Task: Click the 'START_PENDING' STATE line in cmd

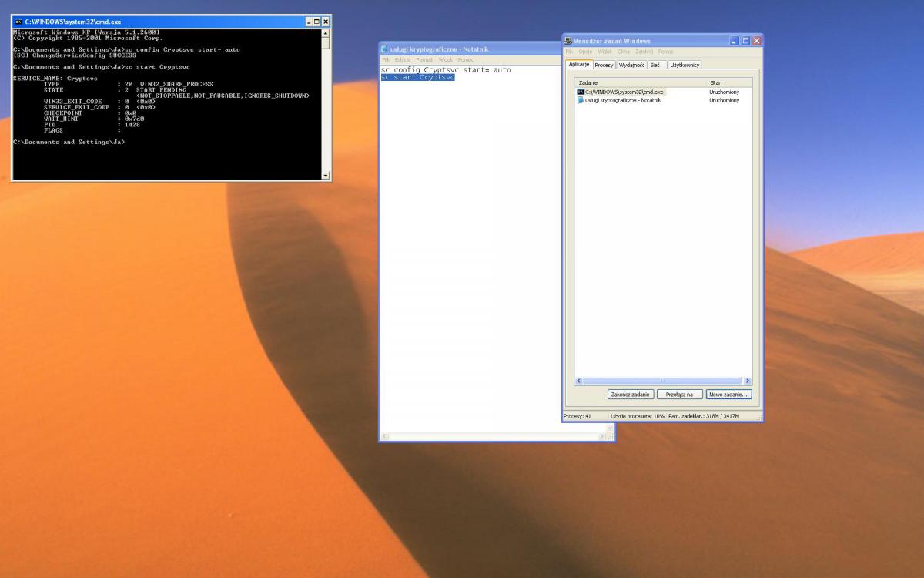Action: point(115,89)
